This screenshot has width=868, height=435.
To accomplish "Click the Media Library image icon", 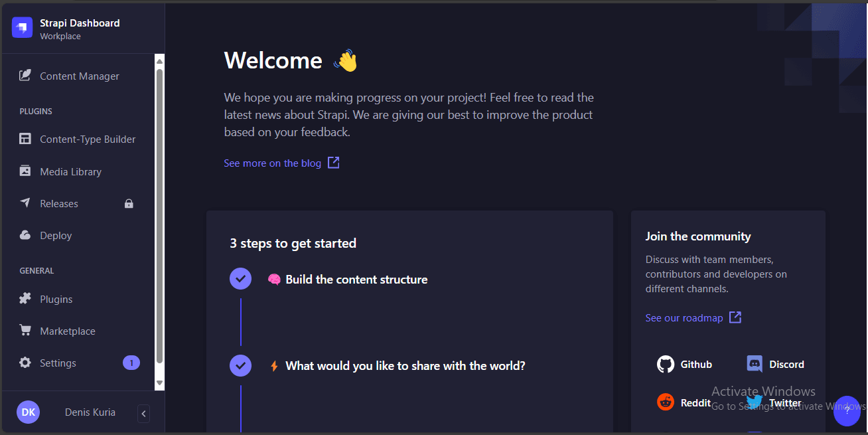I will click(25, 171).
